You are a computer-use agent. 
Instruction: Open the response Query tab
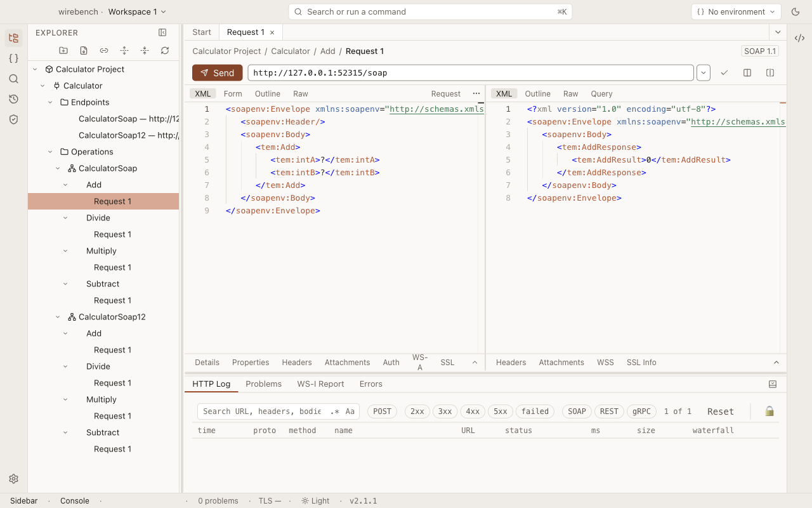click(x=601, y=93)
